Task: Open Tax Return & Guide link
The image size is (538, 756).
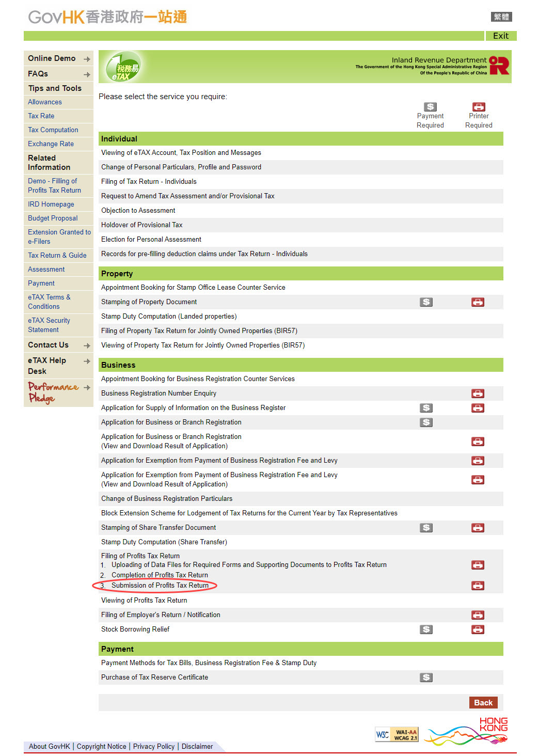Action: point(57,256)
